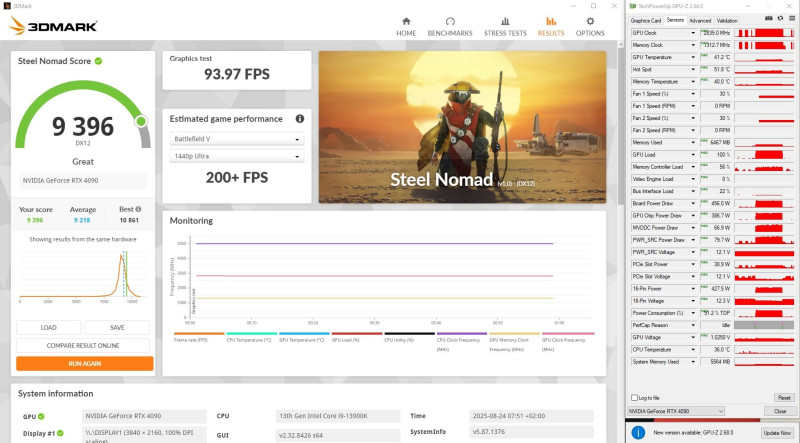Viewport: 800px width, 443px height.
Task: Click the Steel Nomad preview image
Action: [462, 127]
